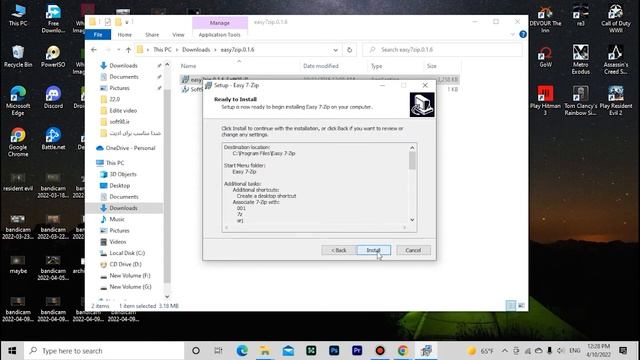This screenshot has width=640, height=360.
Task: Navigate back in File Explorer
Action: 94,50
